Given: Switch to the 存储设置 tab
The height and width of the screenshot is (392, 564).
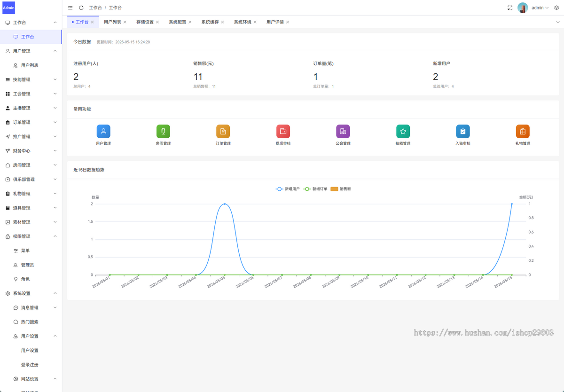Looking at the screenshot, I should pyautogui.click(x=145, y=22).
